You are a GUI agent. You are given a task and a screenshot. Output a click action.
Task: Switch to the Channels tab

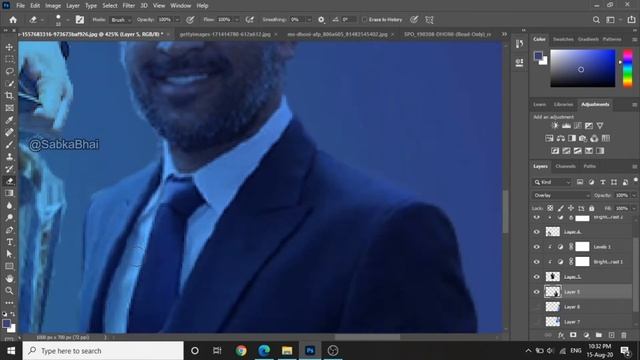[x=565, y=166]
